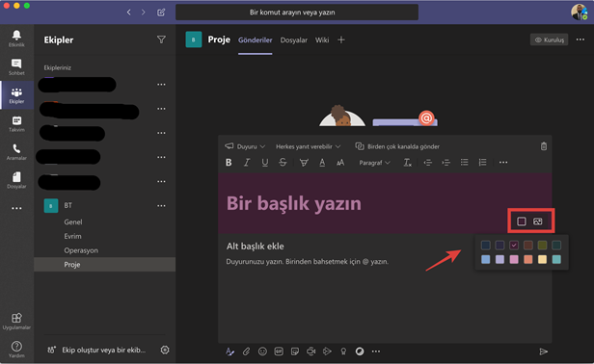Viewport: 594px width, 364px height.
Task: Click the filter funnel icon next to Ekipler
Action: [x=161, y=39]
